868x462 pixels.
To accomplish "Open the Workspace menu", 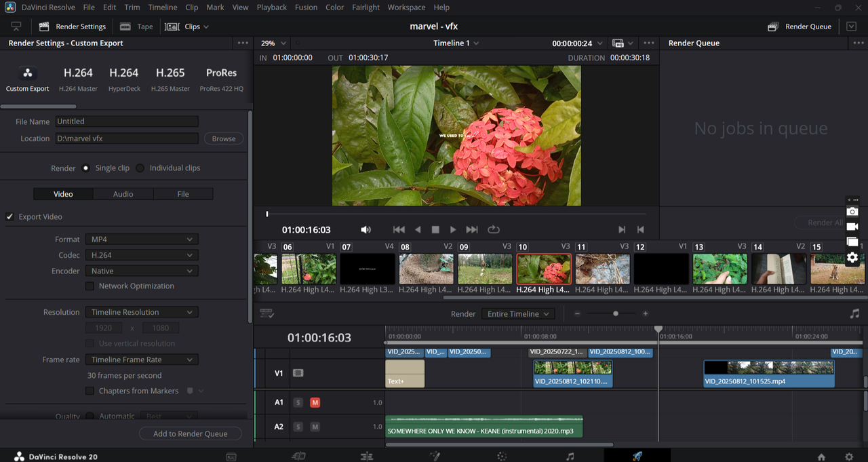I will (406, 7).
